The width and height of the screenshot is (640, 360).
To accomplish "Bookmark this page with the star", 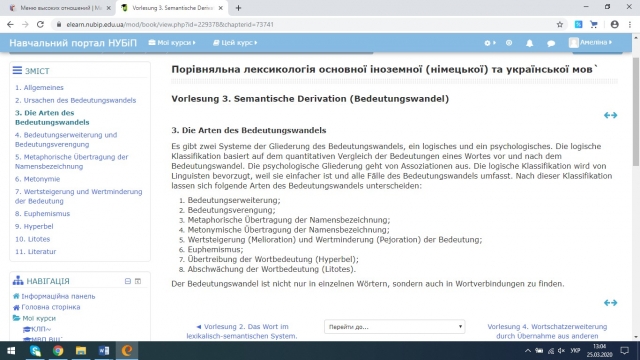I will (x=560, y=24).
